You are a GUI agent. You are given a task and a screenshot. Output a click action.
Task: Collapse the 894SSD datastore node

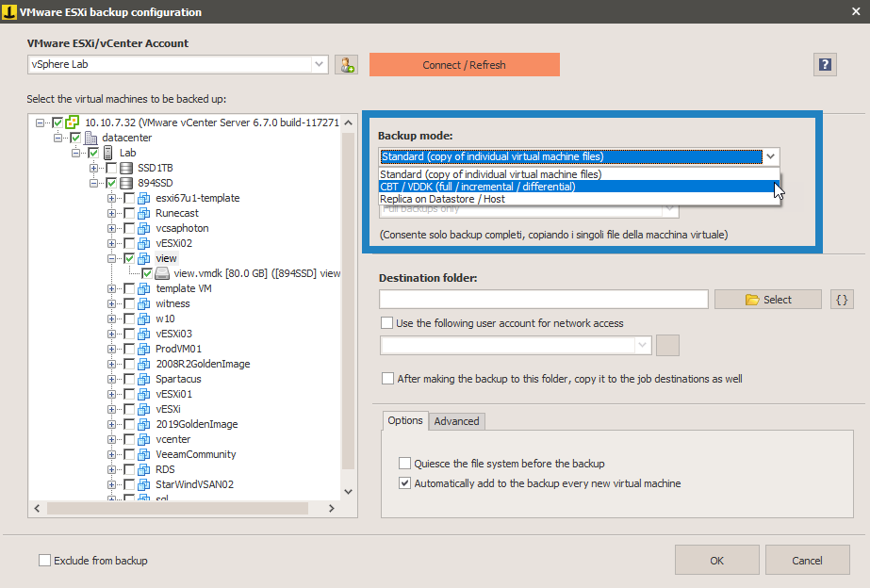[93, 183]
